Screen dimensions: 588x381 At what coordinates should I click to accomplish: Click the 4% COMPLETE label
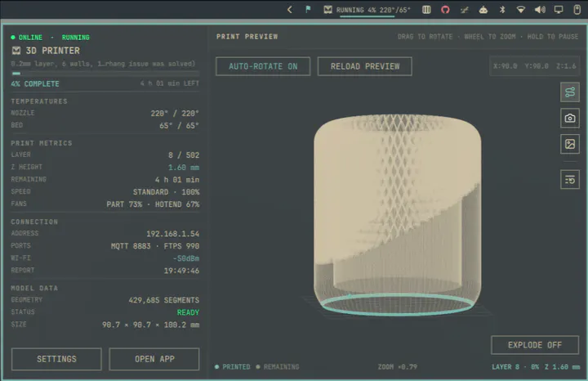(35, 83)
